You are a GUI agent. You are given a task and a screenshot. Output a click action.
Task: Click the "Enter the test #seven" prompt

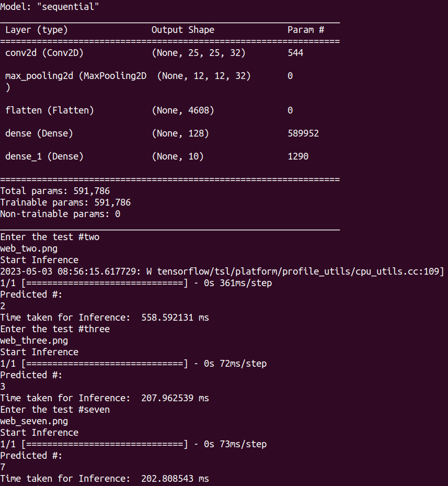(55, 410)
